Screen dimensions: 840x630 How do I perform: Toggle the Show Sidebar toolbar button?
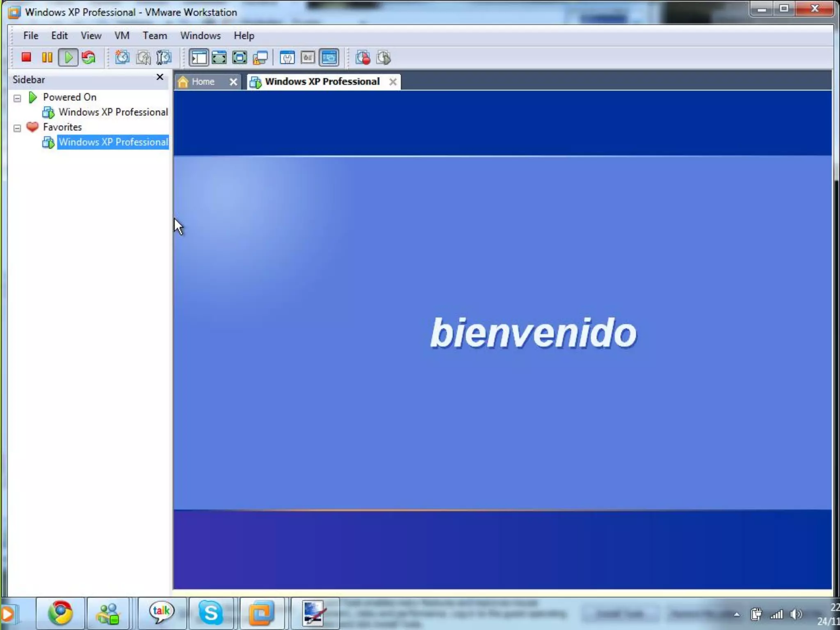point(199,57)
